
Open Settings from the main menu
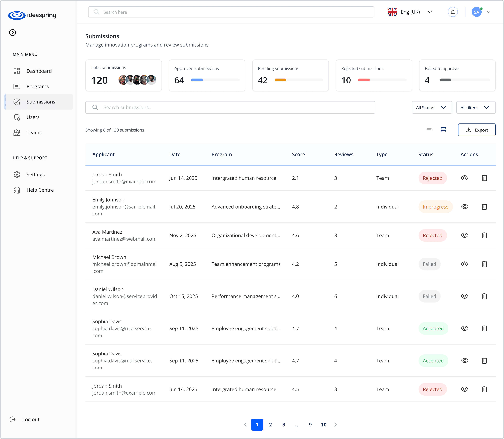click(x=36, y=174)
